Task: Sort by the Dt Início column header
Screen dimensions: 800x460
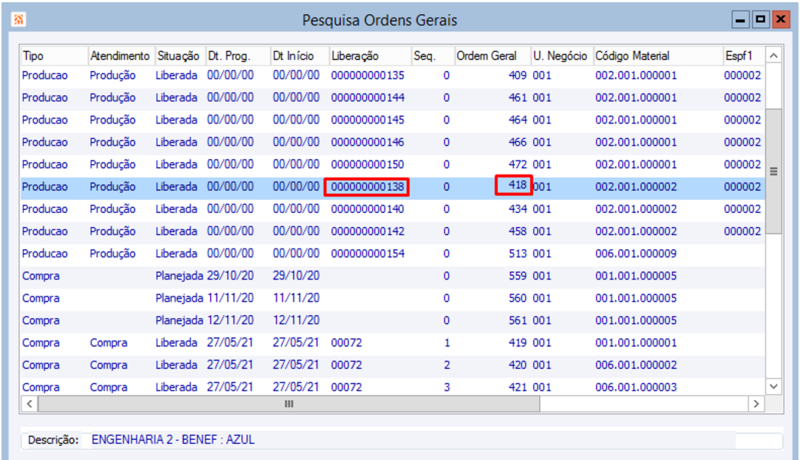Action: tap(300, 56)
